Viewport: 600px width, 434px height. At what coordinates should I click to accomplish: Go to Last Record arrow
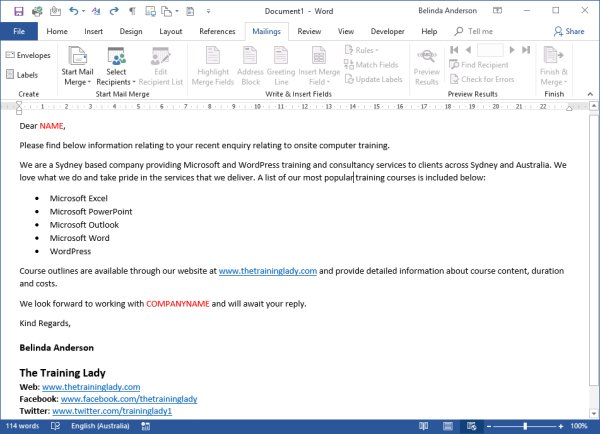click(526, 50)
